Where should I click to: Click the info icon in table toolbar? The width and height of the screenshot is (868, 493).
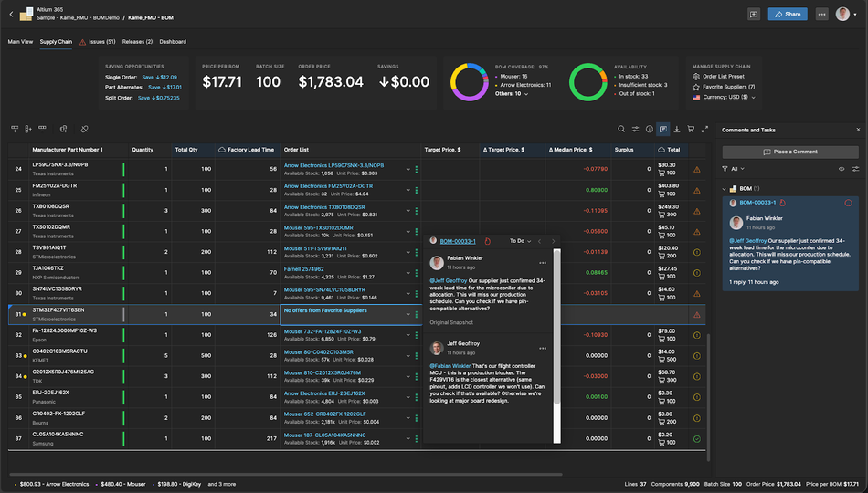tap(649, 129)
